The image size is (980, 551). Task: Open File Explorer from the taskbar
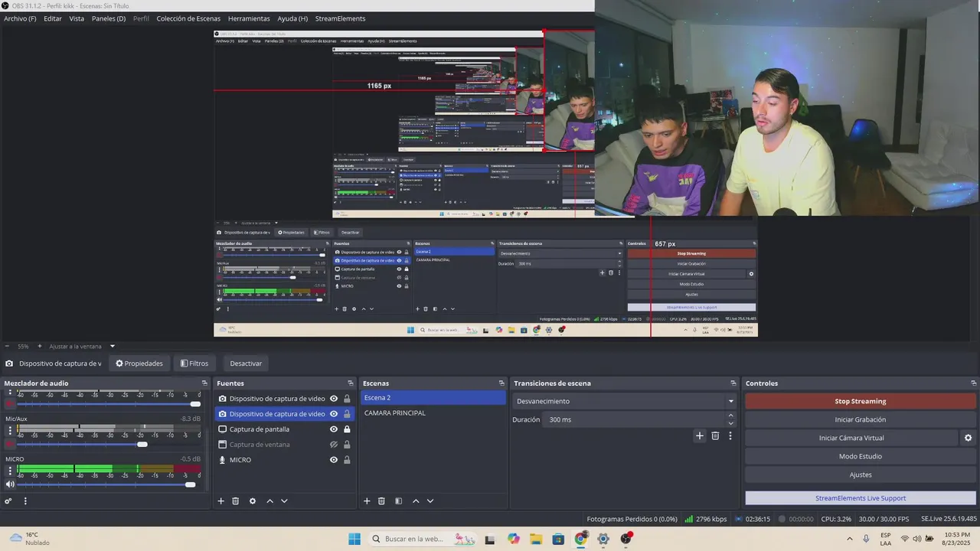(536, 539)
